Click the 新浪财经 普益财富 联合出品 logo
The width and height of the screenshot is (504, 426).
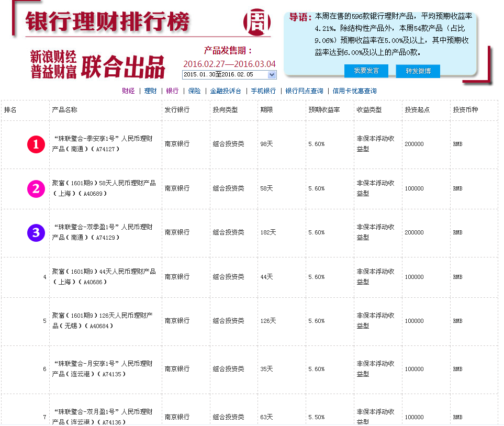[97, 65]
